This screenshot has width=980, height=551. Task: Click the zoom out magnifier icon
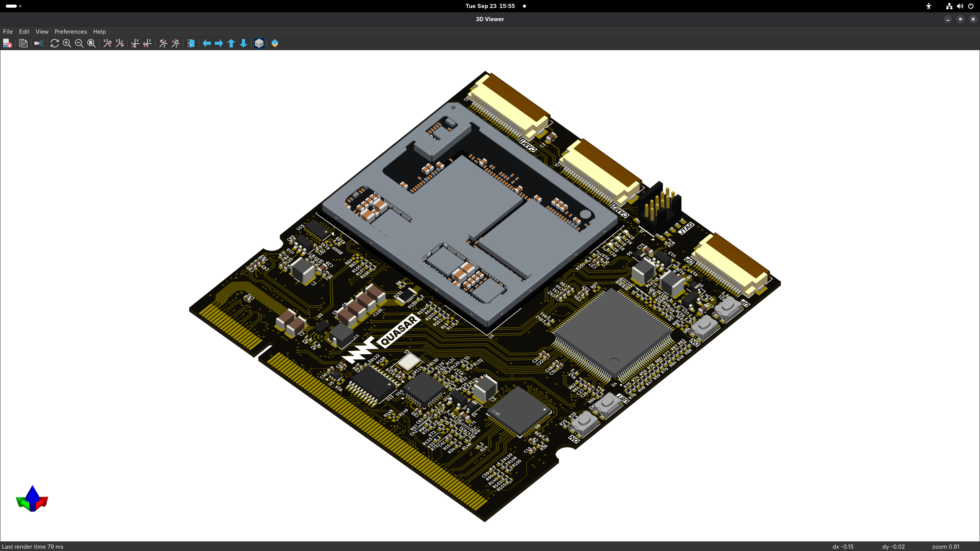point(79,43)
